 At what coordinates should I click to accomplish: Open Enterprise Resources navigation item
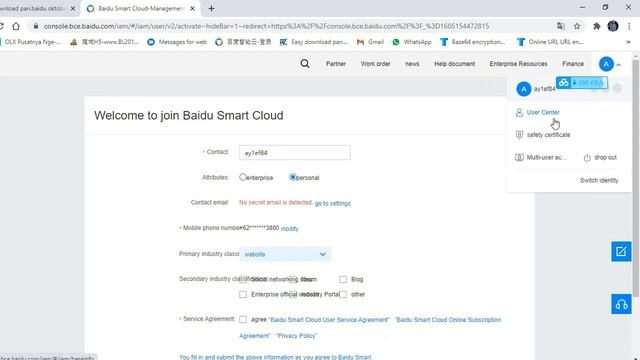click(x=518, y=64)
